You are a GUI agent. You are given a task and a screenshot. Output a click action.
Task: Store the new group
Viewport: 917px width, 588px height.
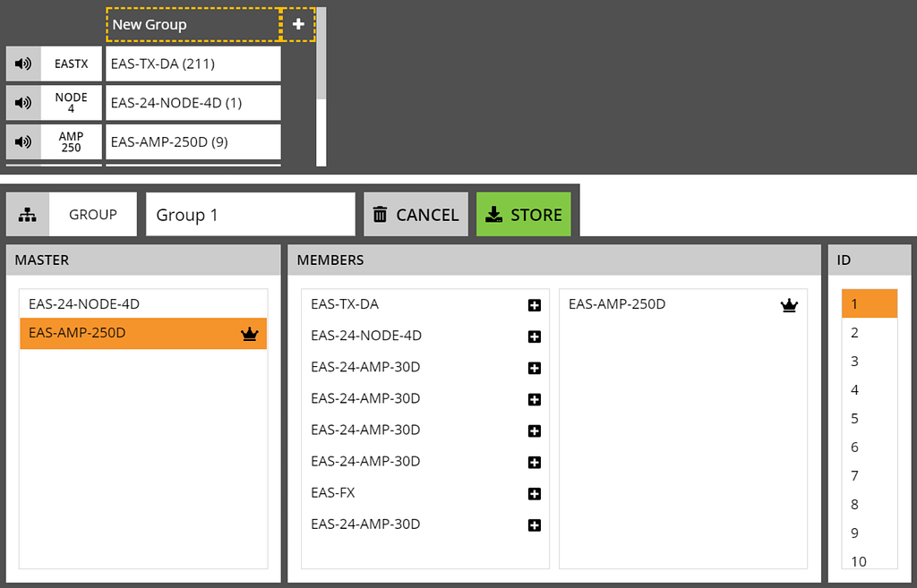click(x=523, y=215)
